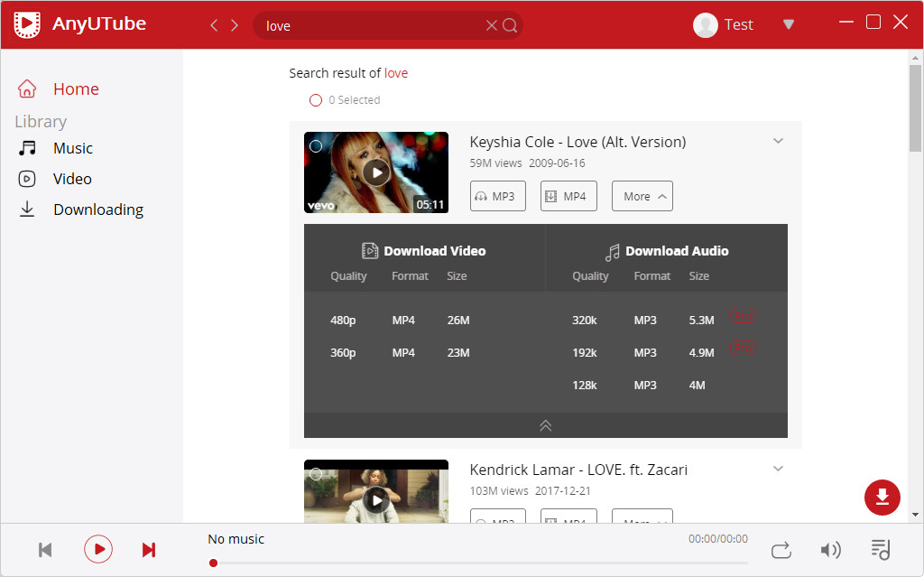This screenshot has height=577, width=924.
Task: Skip to the next track
Action: (x=149, y=550)
